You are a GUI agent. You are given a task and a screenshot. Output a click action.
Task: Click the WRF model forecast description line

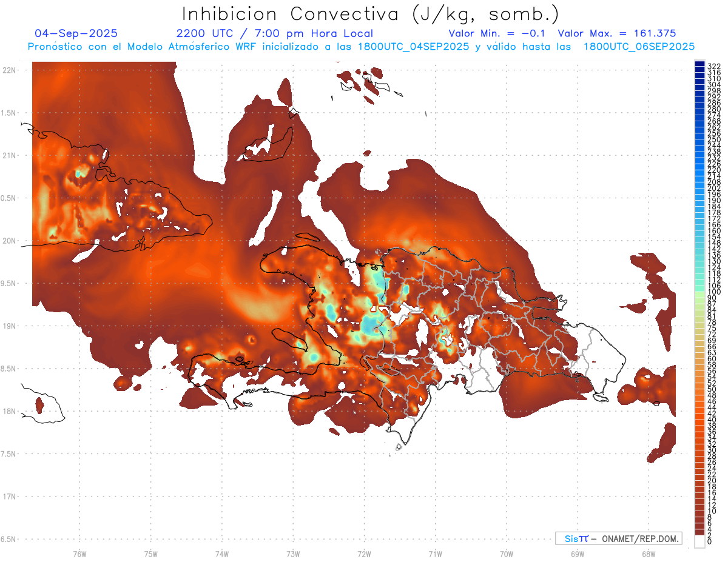coord(361,46)
